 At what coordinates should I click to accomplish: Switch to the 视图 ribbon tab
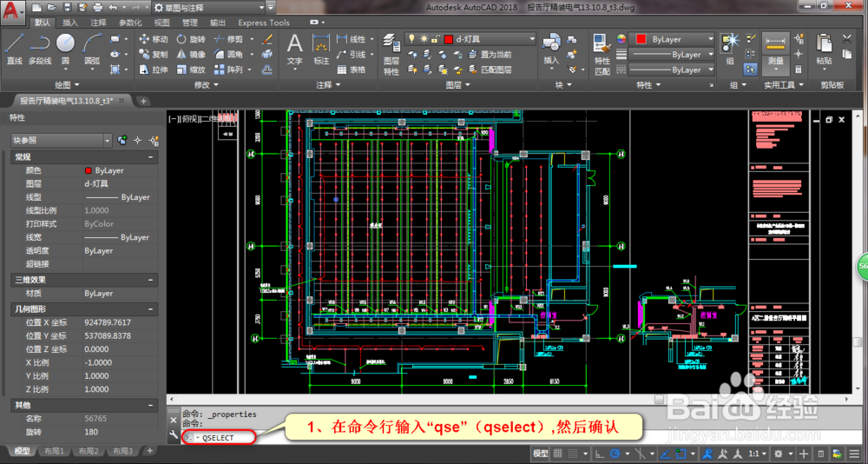161,23
